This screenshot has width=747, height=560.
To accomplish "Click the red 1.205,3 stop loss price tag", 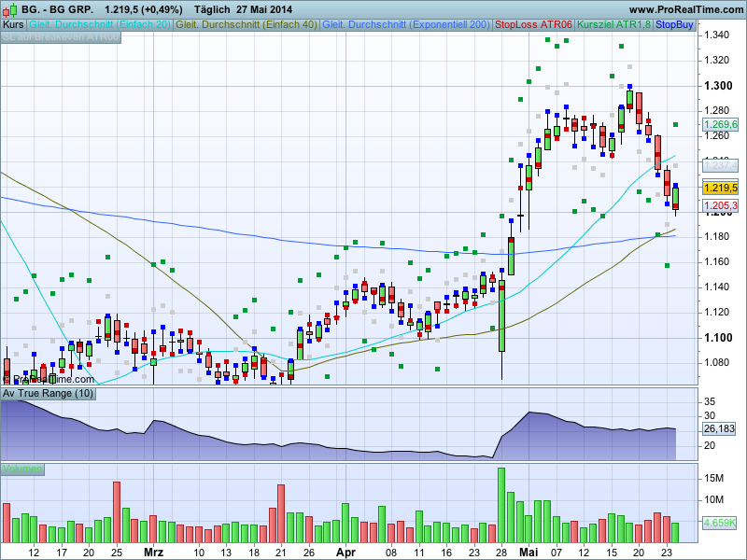I will [x=720, y=205].
